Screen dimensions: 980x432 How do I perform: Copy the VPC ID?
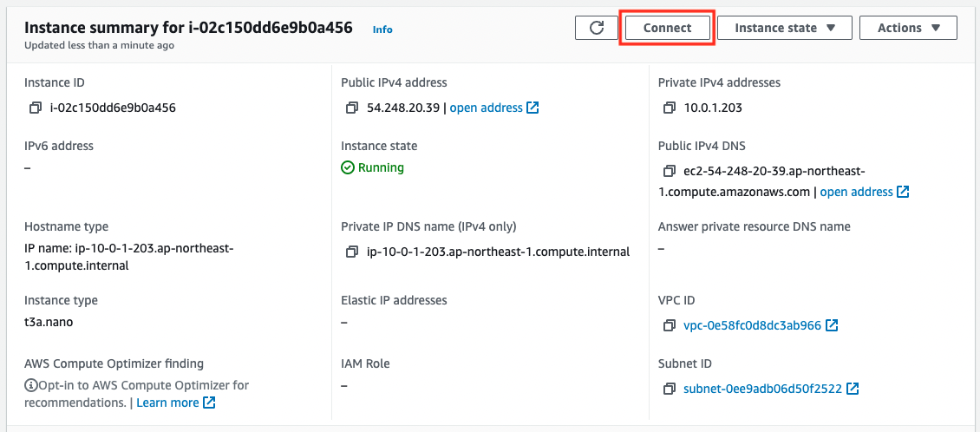[x=670, y=325]
